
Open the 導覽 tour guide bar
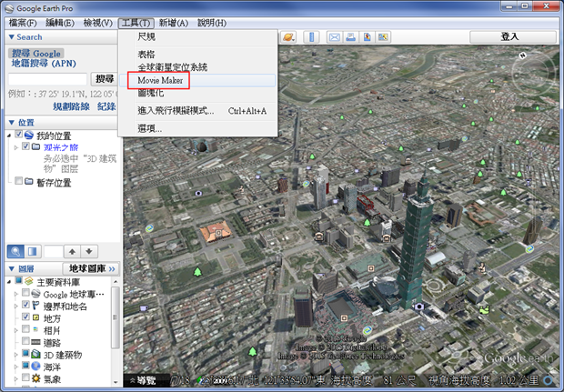pos(143,380)
